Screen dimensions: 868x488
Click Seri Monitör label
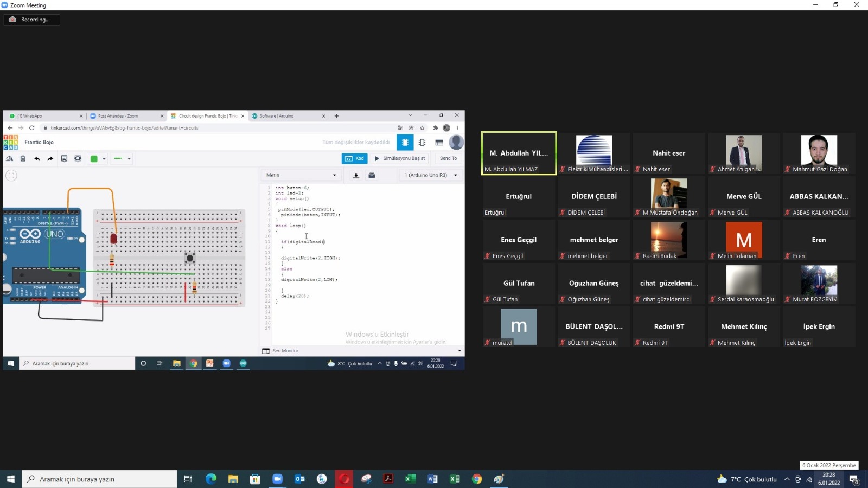(285, 351)
